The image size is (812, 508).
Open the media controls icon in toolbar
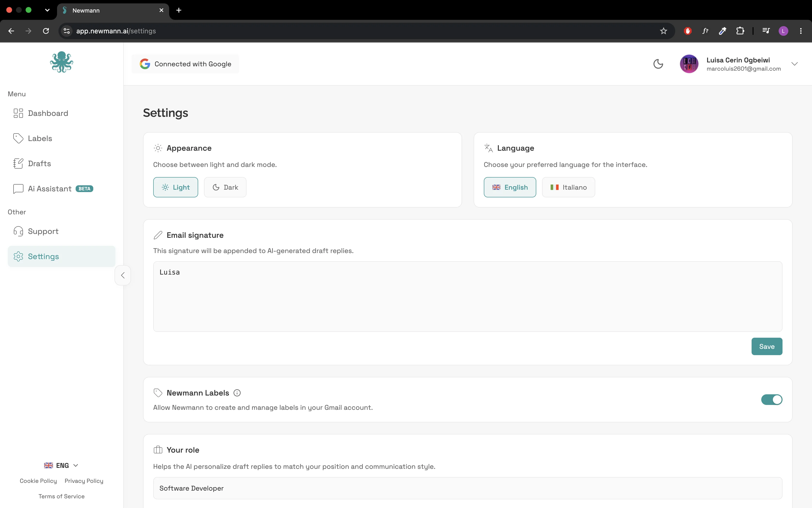point(766,31)
